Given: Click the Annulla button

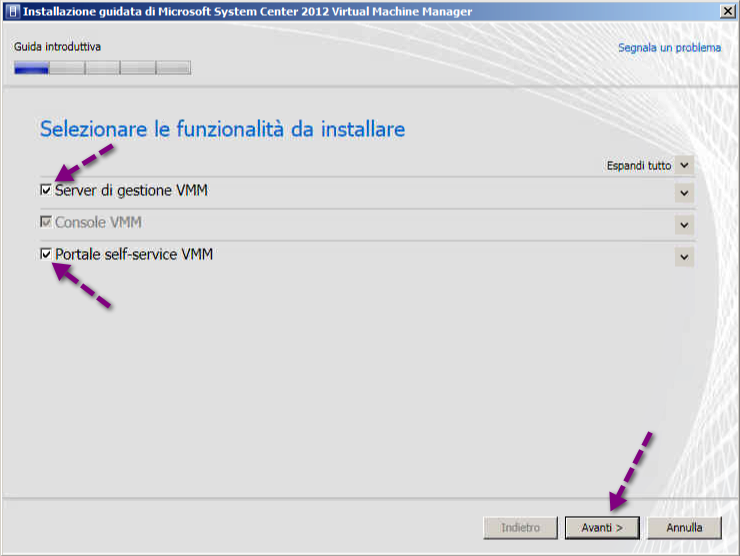Looking at the screenshot, I should point(684,528).
